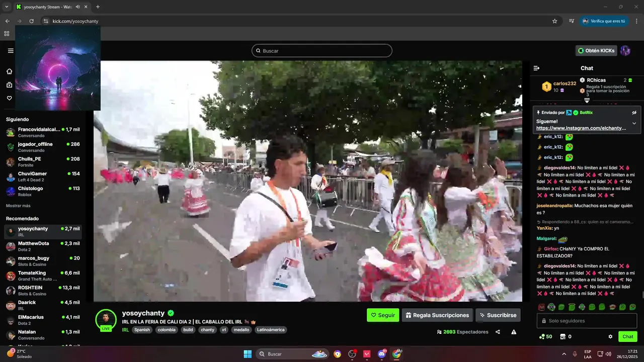
Task: Open Chistologo channel in sidebar
Action: point(43,191)
